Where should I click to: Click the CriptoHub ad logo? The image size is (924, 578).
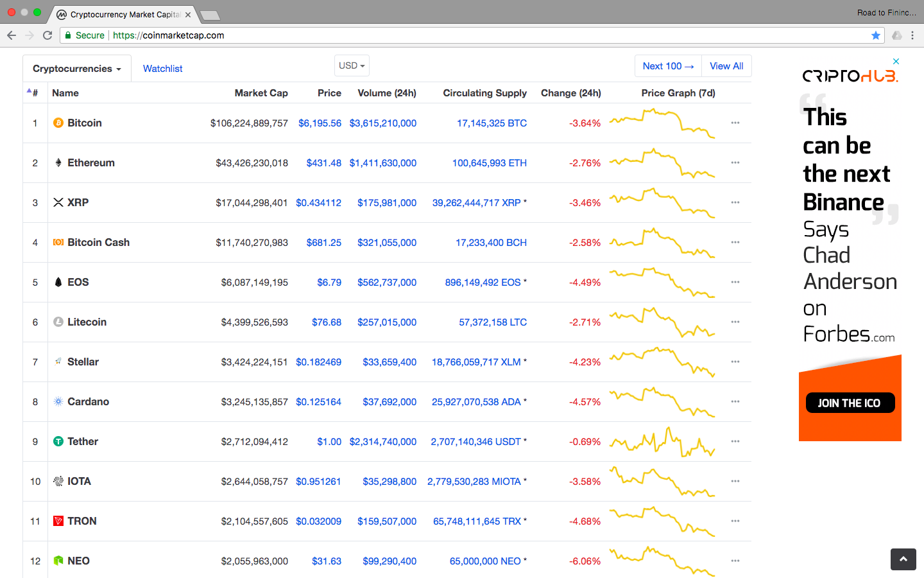(850, 76)
